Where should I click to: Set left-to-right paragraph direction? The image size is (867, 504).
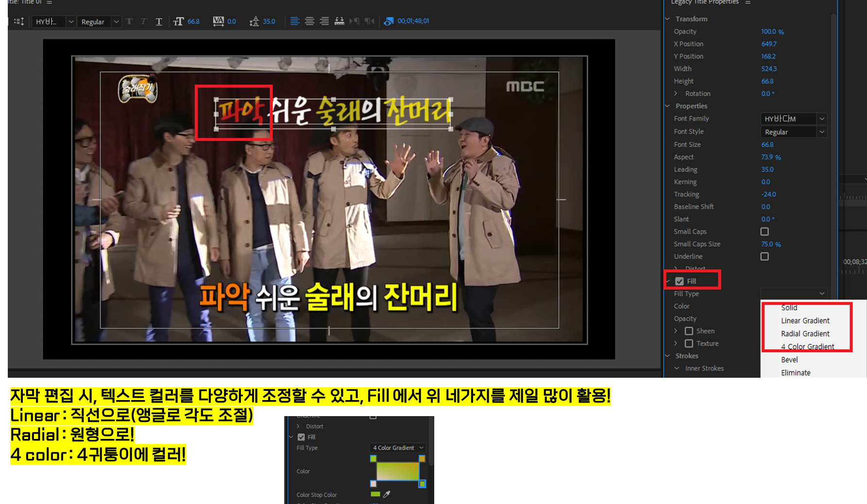pyautogui.click(x=355, y=21)
